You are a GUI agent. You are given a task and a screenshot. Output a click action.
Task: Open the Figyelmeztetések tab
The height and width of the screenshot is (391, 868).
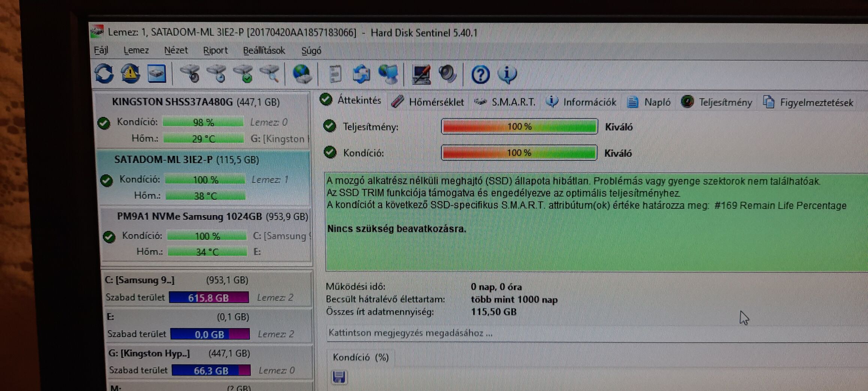pyautogui.click(x=808, y=102)
